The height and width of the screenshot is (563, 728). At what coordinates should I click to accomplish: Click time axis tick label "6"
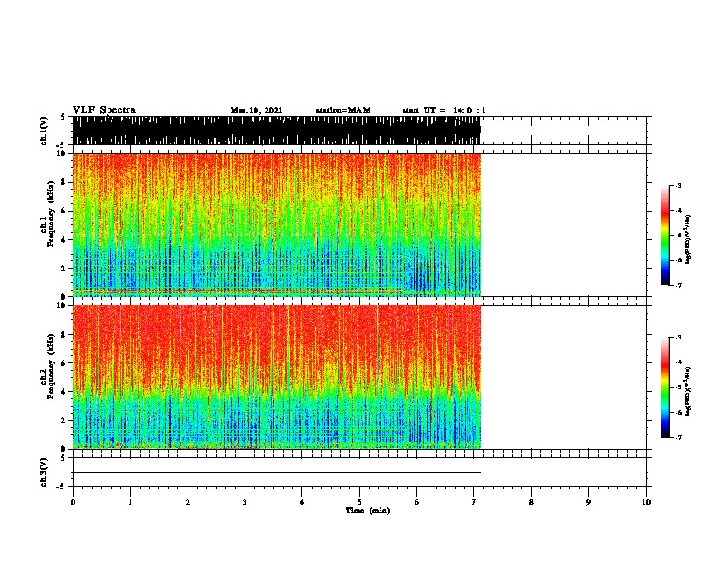(417, 502)
